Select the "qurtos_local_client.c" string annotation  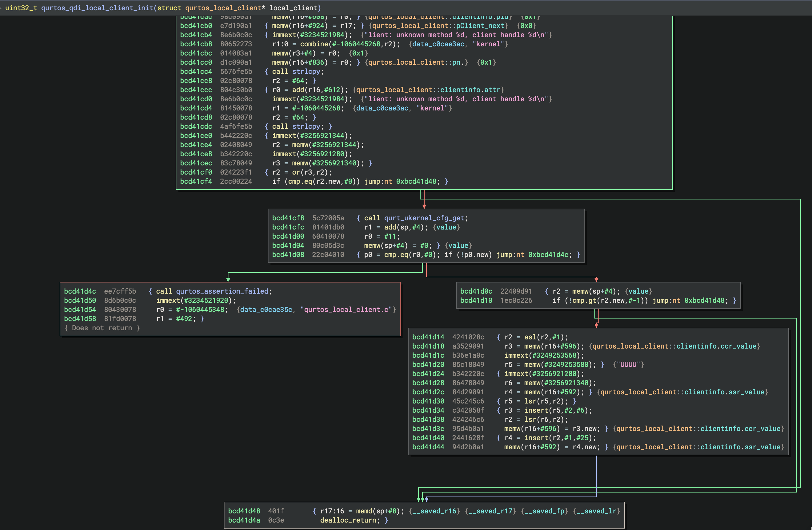346,309
